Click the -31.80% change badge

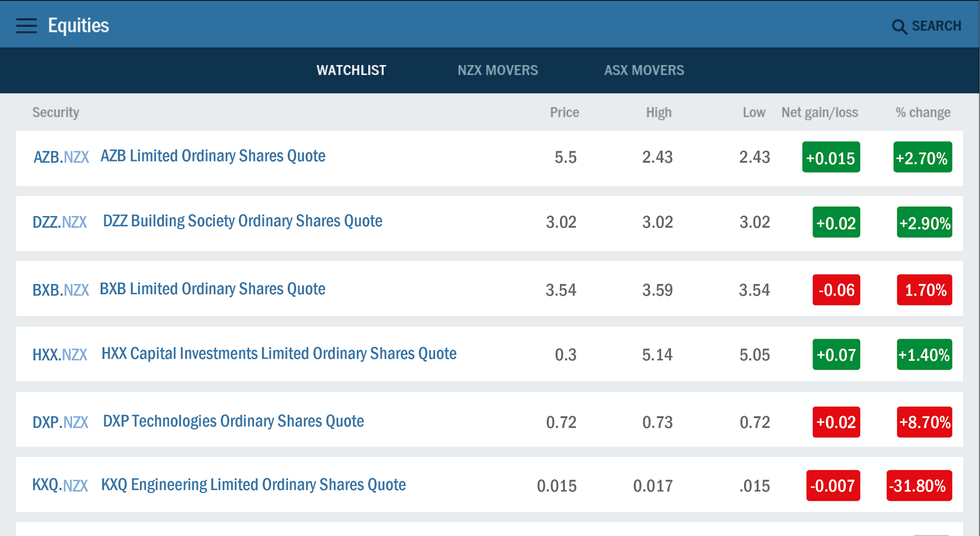[x=919, y=485]
